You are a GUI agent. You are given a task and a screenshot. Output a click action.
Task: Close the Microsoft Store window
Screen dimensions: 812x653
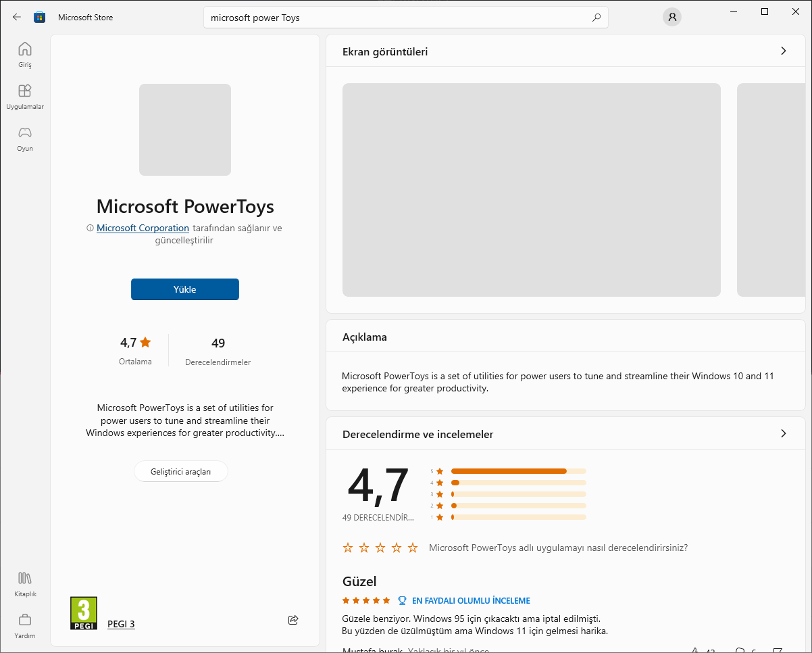pyautogui.click(x=796, y=11)
